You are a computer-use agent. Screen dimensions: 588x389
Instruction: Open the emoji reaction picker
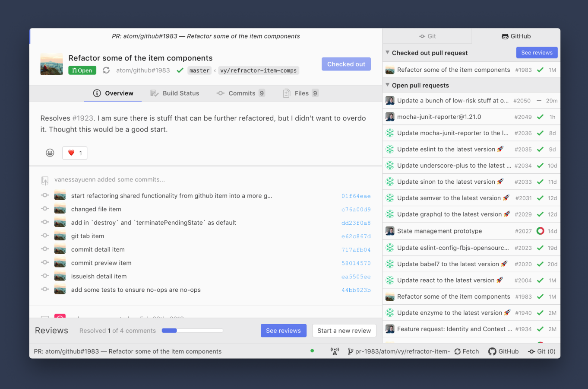click(x=50, y=153)
